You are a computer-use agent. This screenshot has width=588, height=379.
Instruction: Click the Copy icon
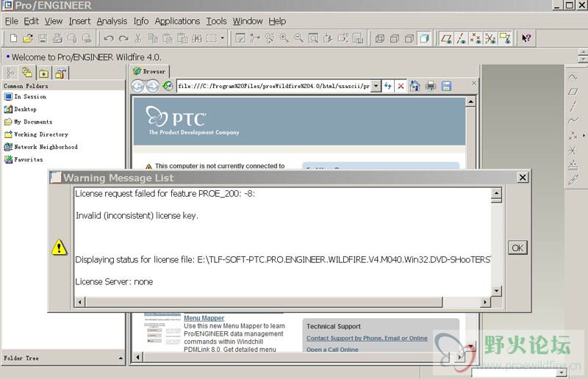[x=153, y=38]
